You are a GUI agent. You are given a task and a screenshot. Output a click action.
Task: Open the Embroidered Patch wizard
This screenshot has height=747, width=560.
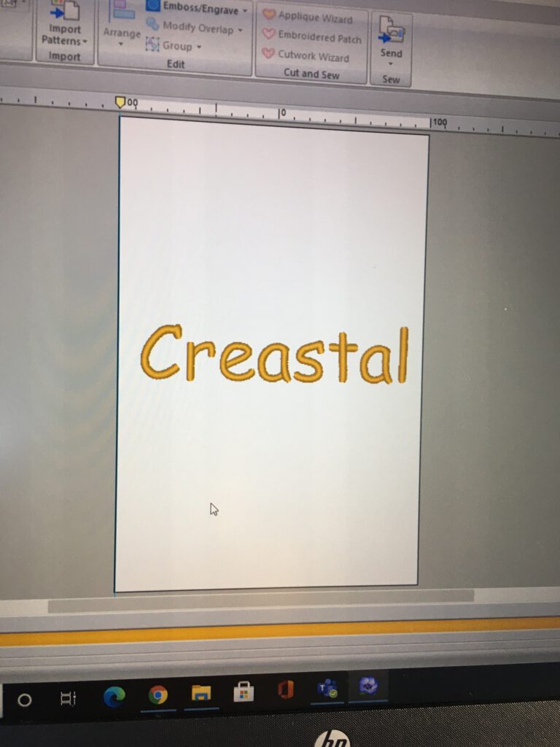coord(311,36)
